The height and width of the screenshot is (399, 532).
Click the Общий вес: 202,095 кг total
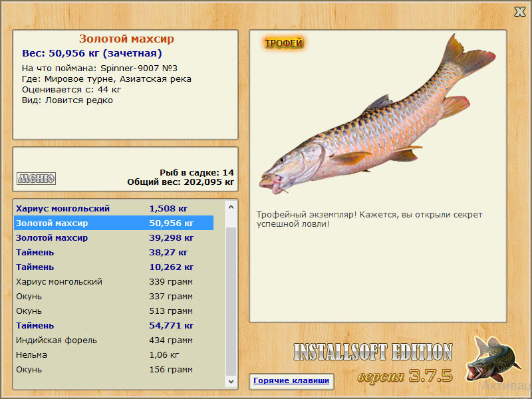180,182
